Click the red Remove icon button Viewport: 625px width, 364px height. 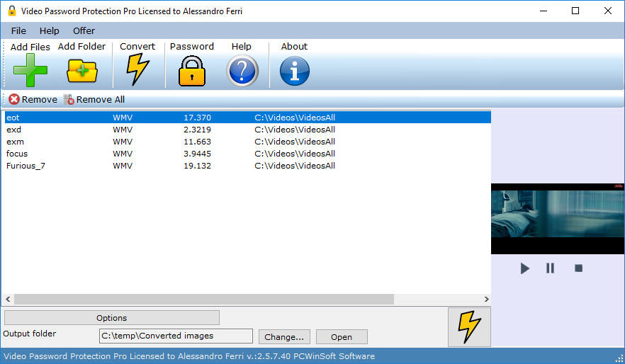point(14,99)
